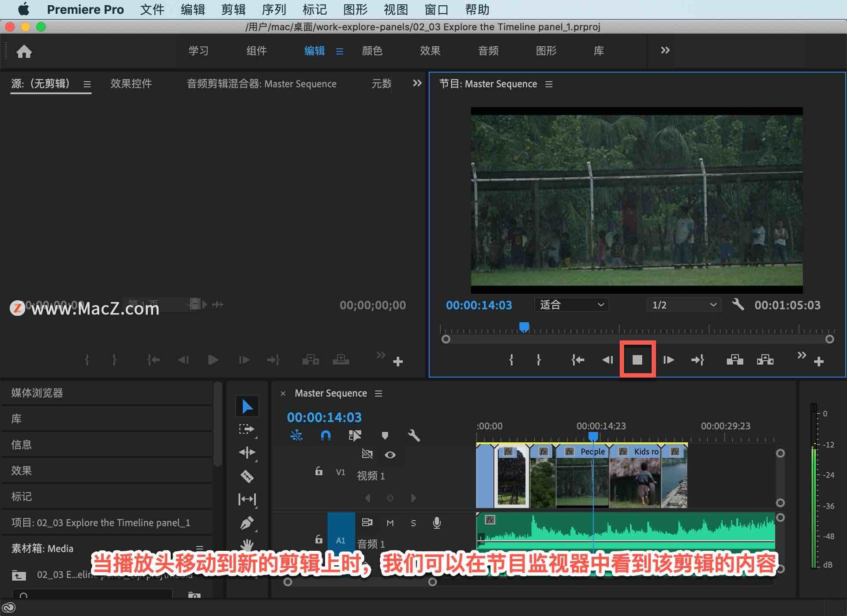Select the Selection arrow tool

pos(247,406)
